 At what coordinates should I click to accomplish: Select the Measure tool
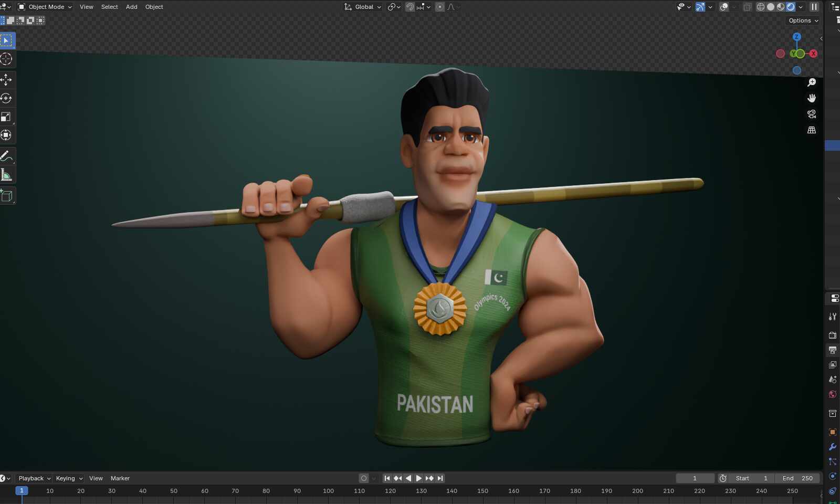(x=6, y=174)
